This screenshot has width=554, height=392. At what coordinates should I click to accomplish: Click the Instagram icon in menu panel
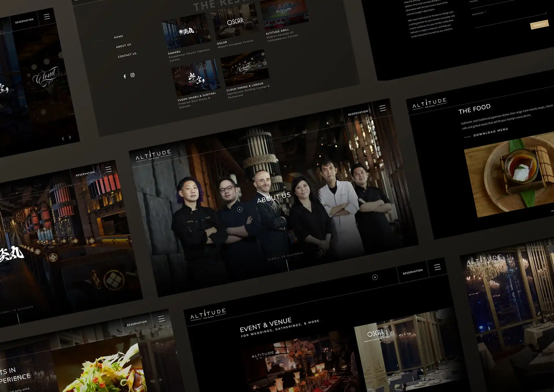tap(132, 75)
